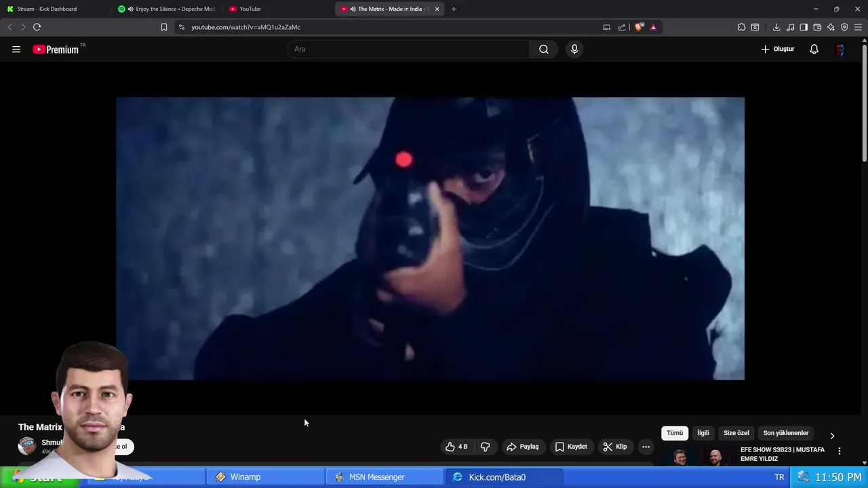Click the 11:50 PM taskbar clock
The height and width of the screenshot is (488, 868).
point(838,477)
